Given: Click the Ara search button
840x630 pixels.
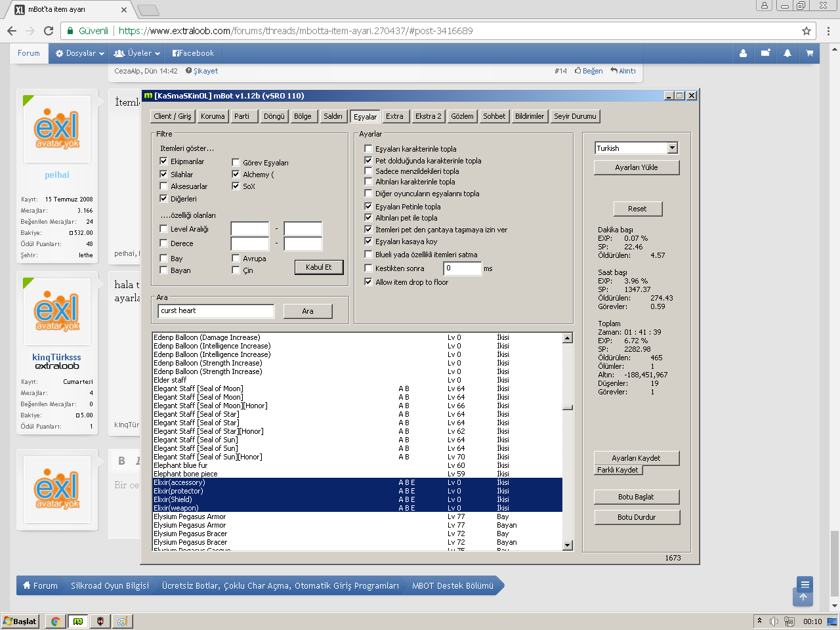Looking at the screenshot, I should click(308, 311).
